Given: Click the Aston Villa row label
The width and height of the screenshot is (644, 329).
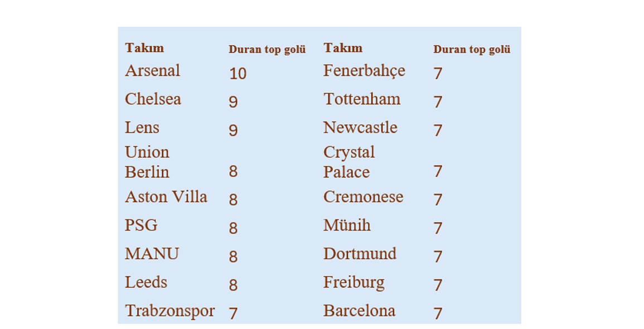Looking at the screenshot, I should pos(166,197).
